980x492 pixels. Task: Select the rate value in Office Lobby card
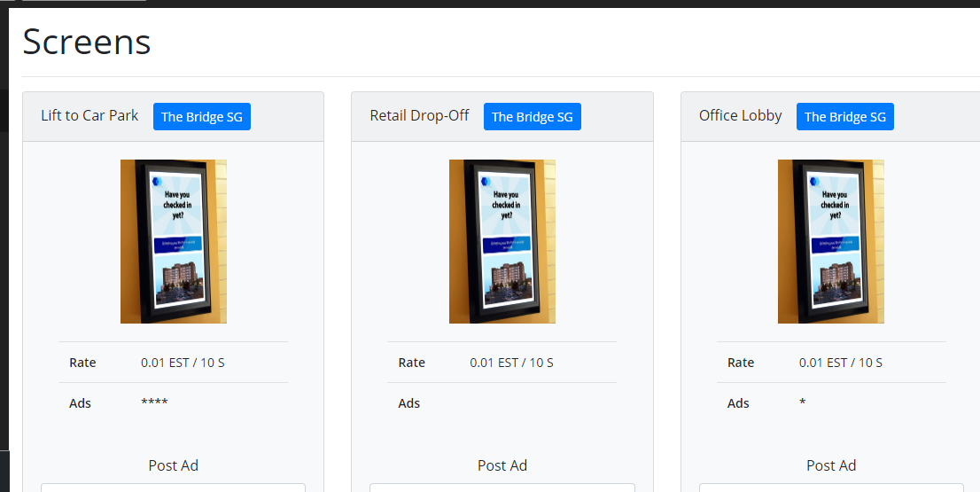[841, 363]
